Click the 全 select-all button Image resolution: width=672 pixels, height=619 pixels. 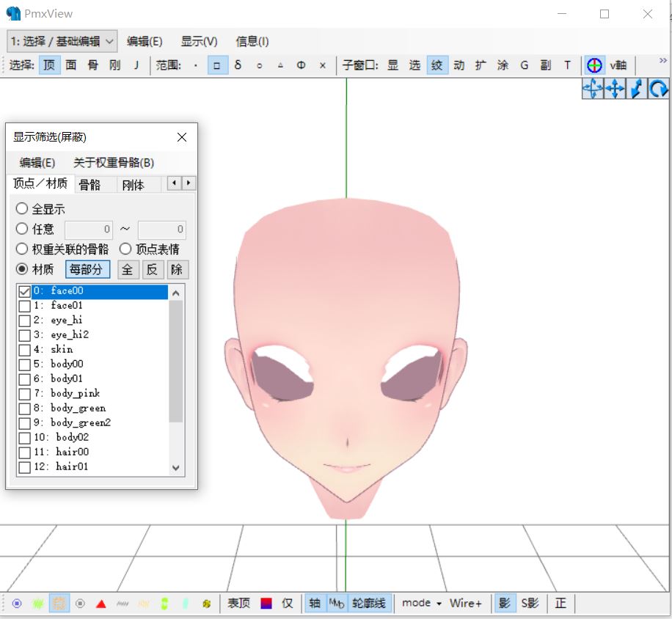click(128, 270)
